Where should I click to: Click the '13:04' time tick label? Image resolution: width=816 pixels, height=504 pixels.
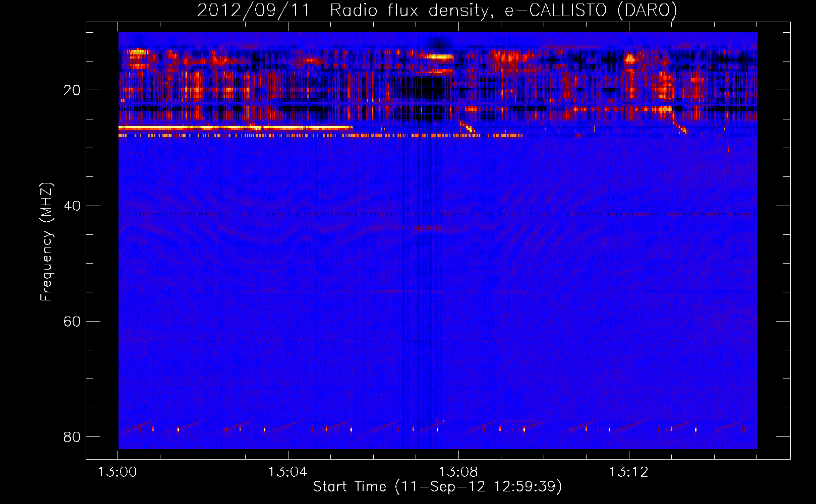pyautogui.click(x=287, y=472)
